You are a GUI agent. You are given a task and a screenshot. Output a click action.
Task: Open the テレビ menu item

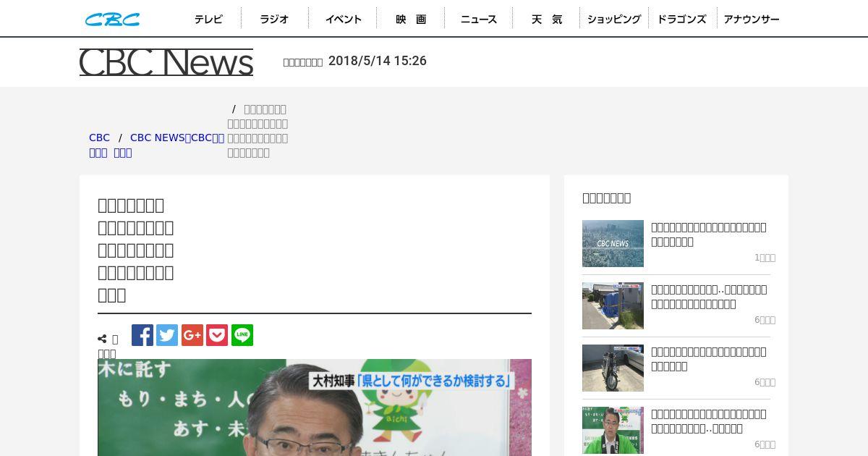[x=208, y=20]
